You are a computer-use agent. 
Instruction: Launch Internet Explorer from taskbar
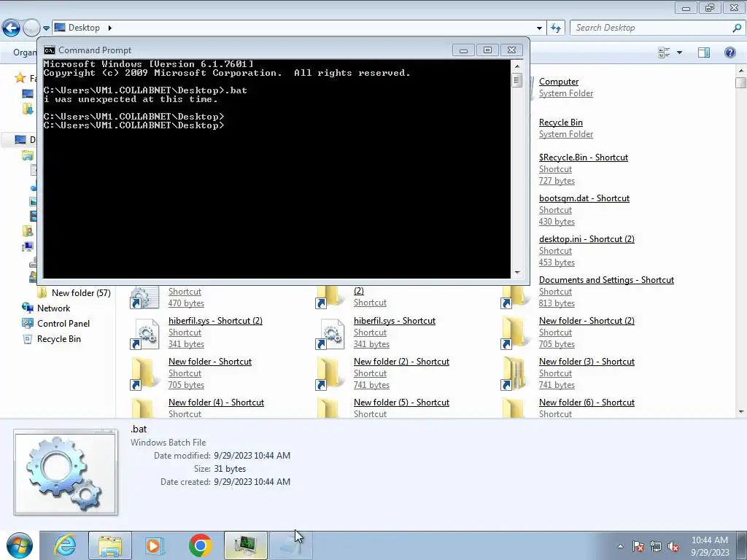coord(64,545)
